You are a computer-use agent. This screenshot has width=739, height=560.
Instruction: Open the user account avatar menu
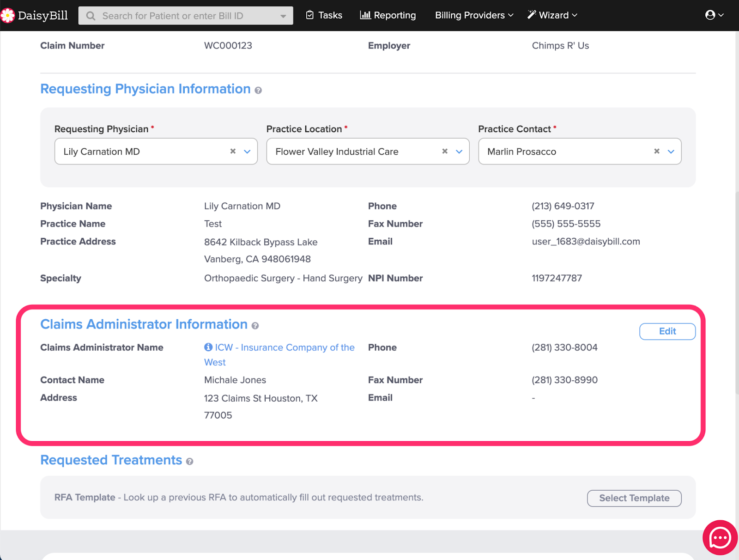point(714,15)
